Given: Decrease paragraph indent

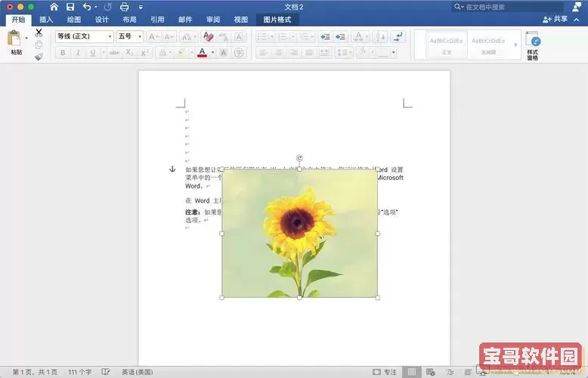Looking at the screenshot, I should [325, 37].
